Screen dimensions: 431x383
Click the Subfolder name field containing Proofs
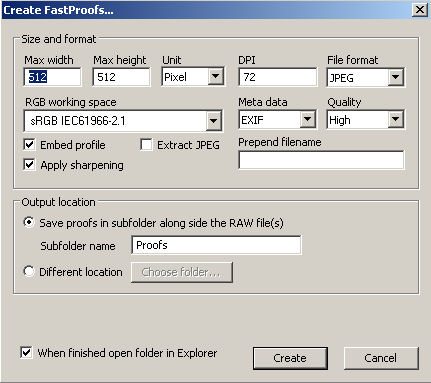(x=216, y=245)
